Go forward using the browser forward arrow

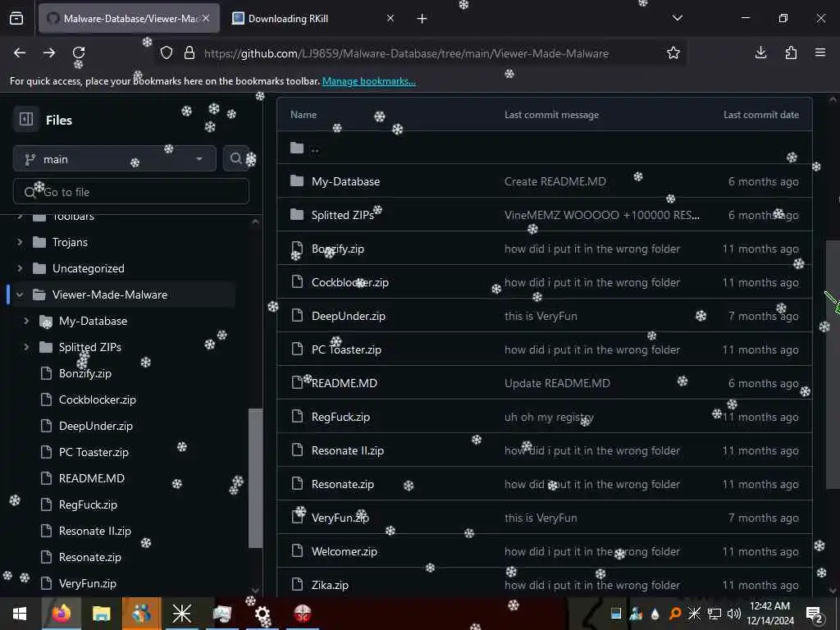pyautogui.click(x=49, y=52)
